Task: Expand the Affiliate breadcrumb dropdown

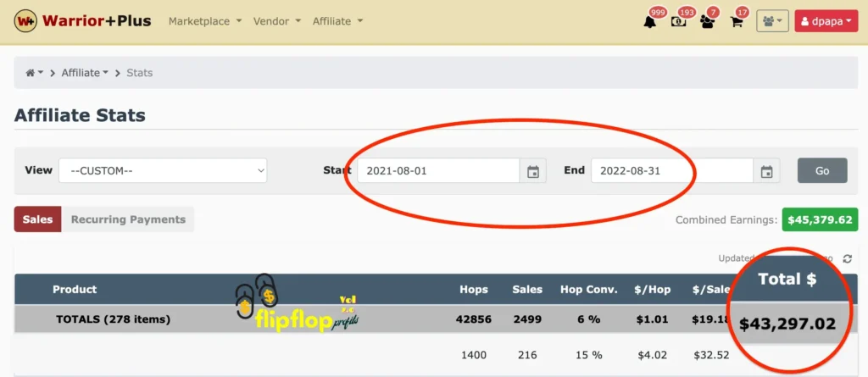Action: tap(85, 73)
